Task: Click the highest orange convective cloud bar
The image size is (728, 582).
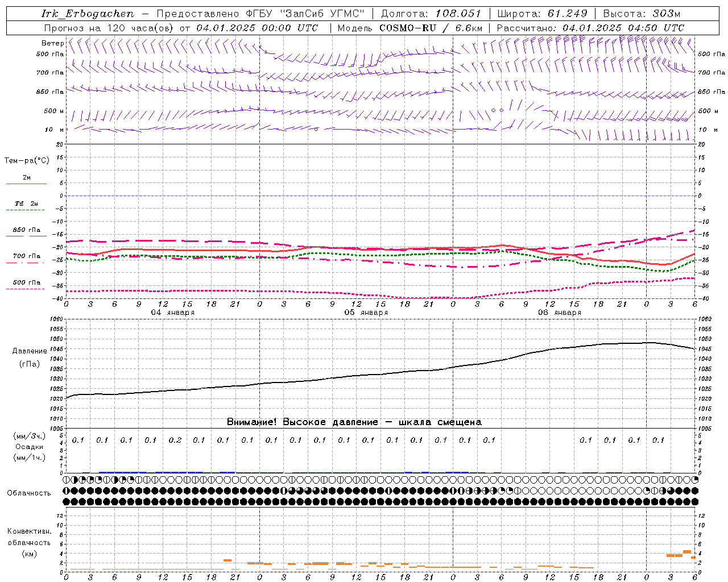Action: point(687,551)
